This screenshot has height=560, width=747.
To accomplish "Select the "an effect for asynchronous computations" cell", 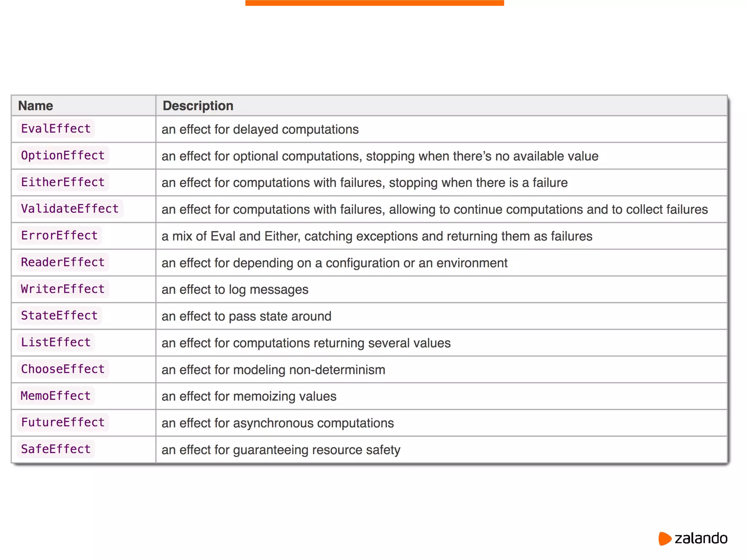I will click(x=278, y=423).
